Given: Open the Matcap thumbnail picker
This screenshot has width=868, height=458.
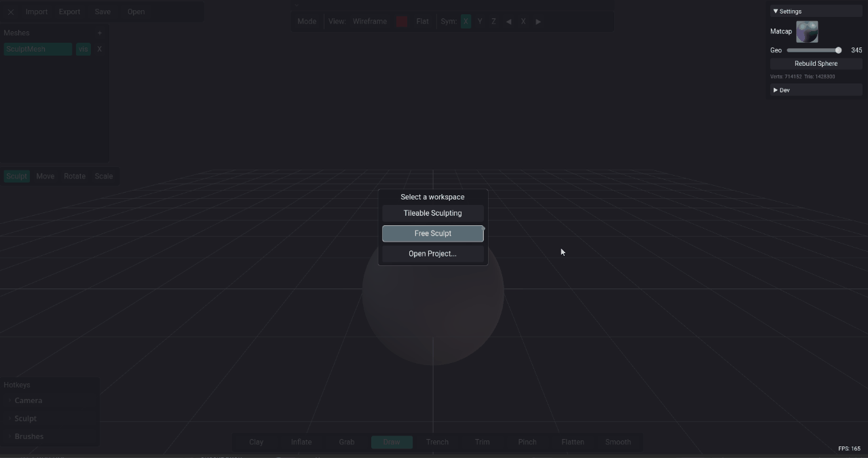Looking at the screenshot, I should coord(807,32).
